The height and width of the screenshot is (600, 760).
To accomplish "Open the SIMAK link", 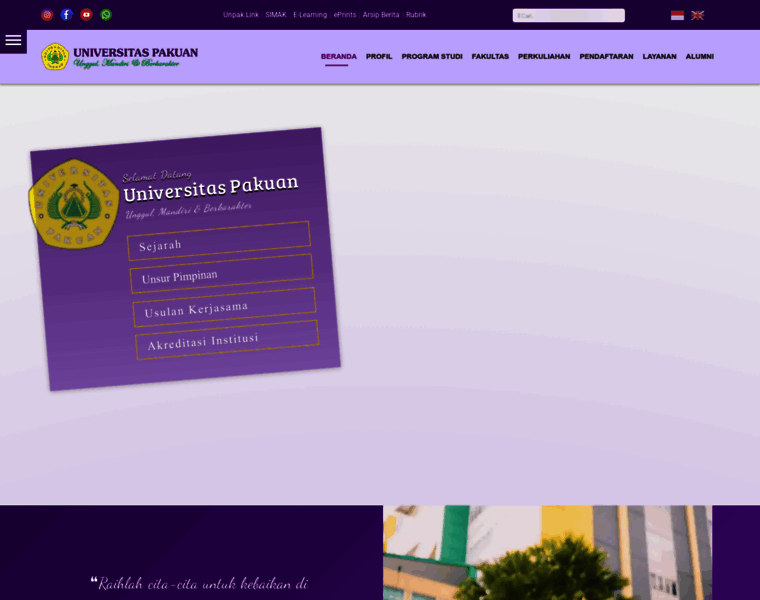I will 276,15.
